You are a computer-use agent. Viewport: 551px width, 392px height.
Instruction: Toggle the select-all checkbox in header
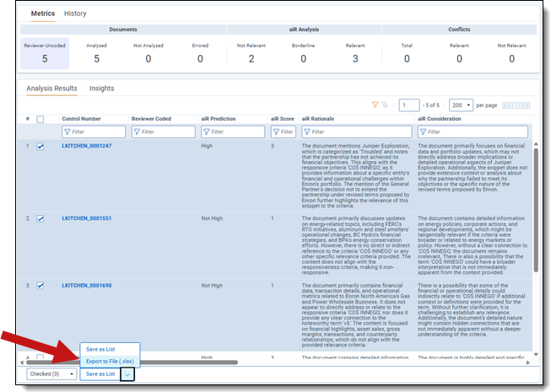pyautogui.click(x=41, y=120)
